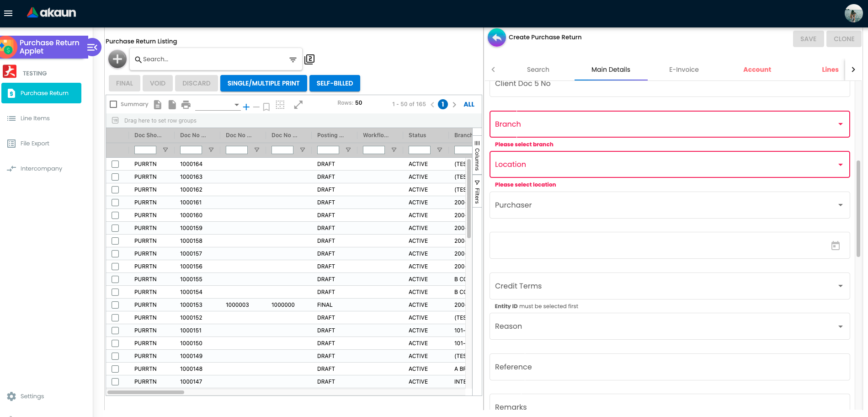This screenshot has width=868, height=417.
Task: Collapse the Purchase Return Applet sidebar
Action: coord(93,47)
